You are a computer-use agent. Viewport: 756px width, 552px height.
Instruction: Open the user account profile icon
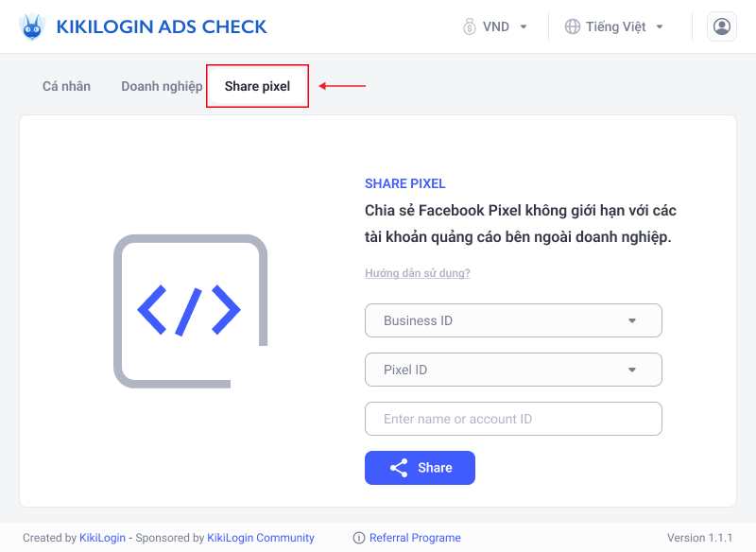tap(721, 26)
